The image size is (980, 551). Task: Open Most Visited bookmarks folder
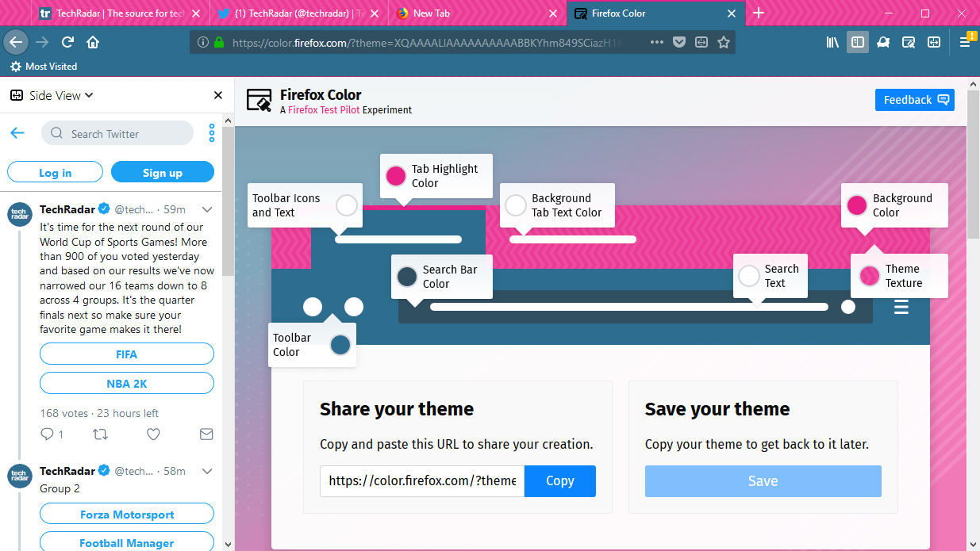[44, 67]
